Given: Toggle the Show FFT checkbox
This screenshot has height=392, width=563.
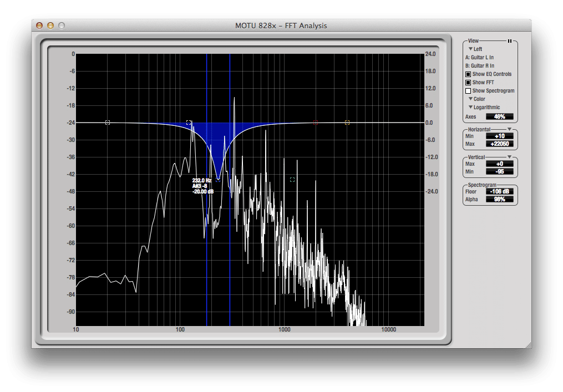Looking at the screenshot, I should pos(468,83).
